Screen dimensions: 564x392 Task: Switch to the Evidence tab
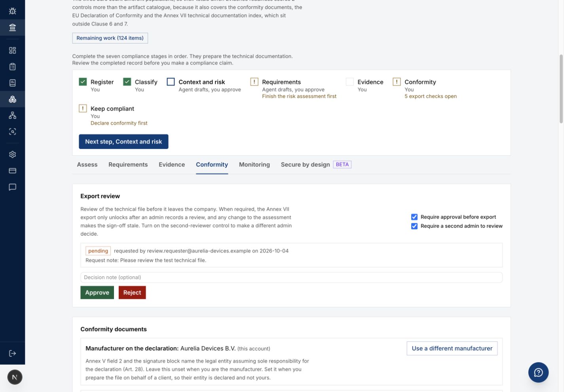[x=172, y=165]
